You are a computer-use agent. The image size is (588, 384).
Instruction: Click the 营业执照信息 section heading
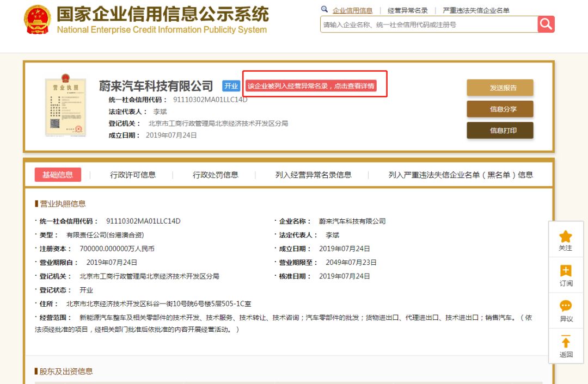coord(63,203)
